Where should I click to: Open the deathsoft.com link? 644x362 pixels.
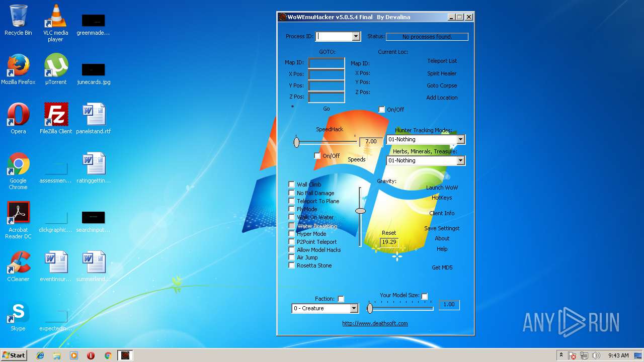pyautogui.click(x=375, y=323)
